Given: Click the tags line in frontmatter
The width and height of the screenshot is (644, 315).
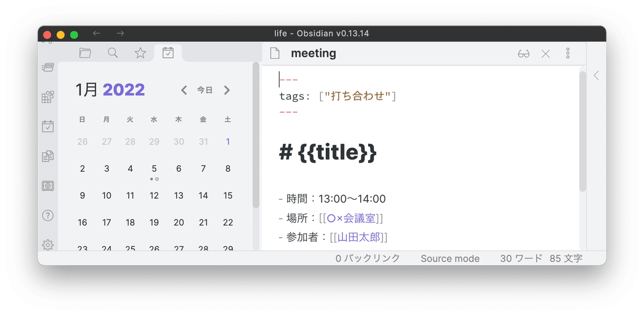Looking at the screenshot, I should (x=338, y=96).
